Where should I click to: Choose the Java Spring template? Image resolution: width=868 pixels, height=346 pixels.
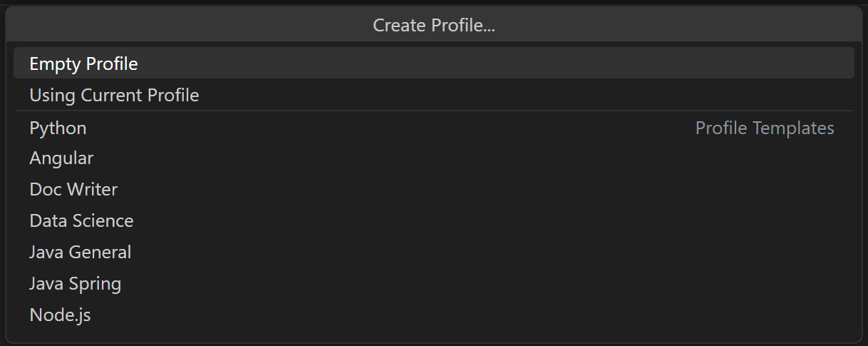[76, 284]
